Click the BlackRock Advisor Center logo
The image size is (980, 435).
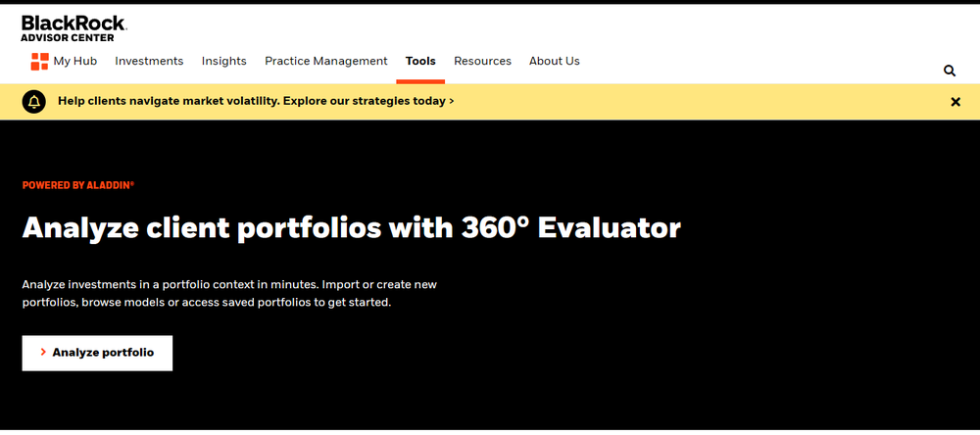[73, 28]
